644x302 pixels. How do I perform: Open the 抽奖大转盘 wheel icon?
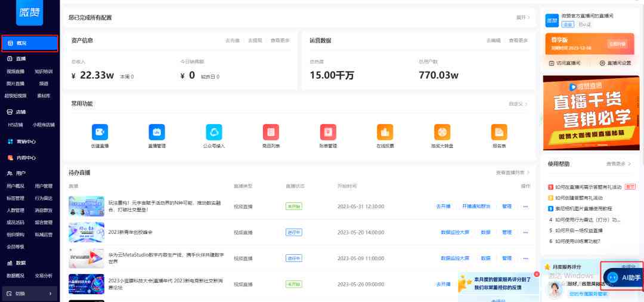click(x=442, y=132)
